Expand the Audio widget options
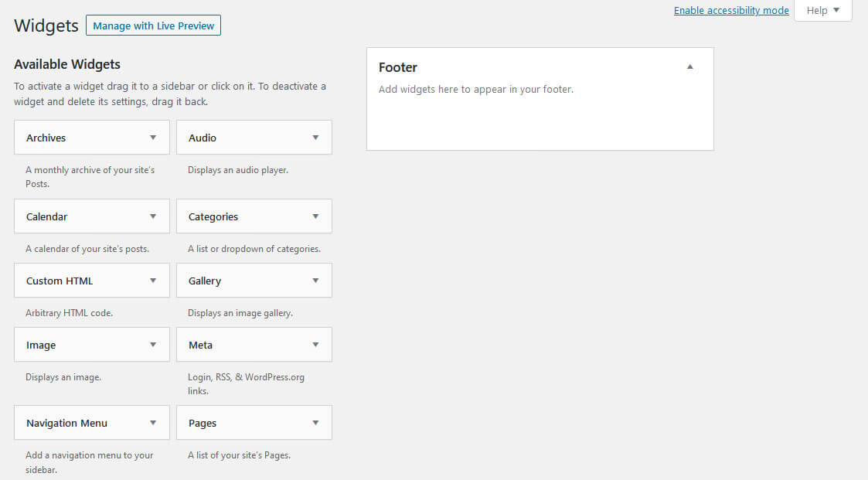 point(315,137)
